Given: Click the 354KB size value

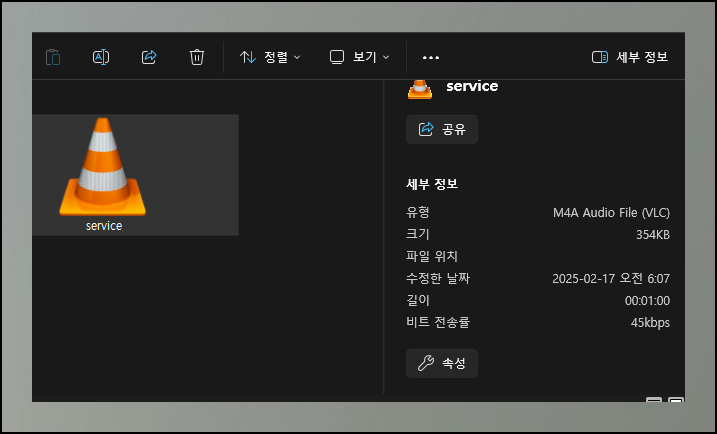Looking at the screenshot, I should tap(653, 235).
